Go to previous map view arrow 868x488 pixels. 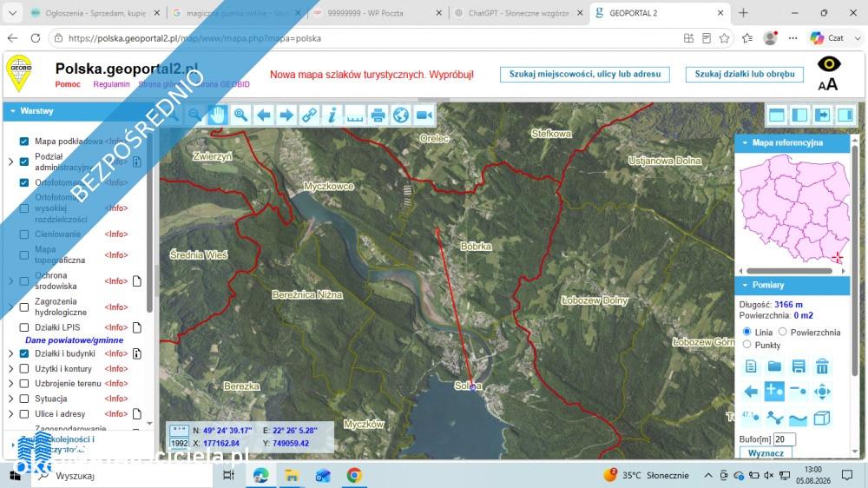tap(264, 115)
